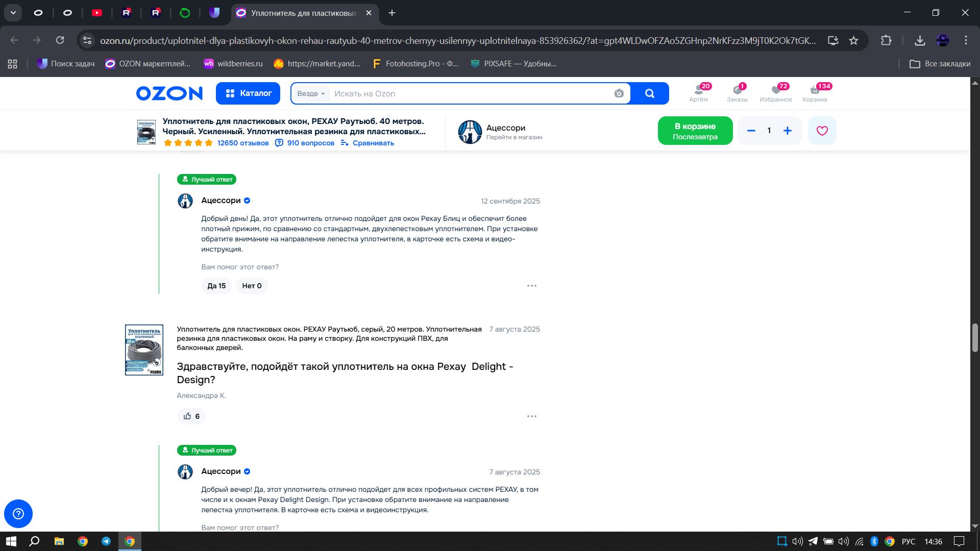Open three-dot menu for Александра's question
The width and height of the screenshot is (980, 551).
(531, 416)
